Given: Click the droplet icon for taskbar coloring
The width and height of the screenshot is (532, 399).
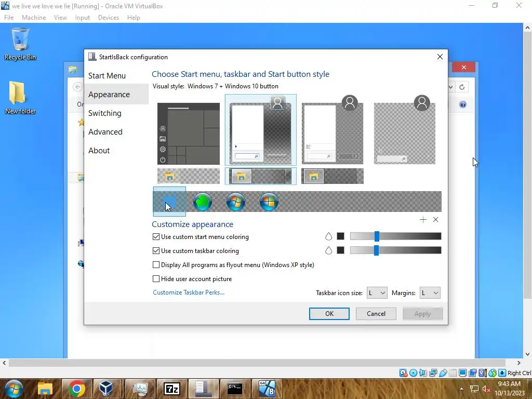Looking at the screenshot, I should click(x=328, y=250).
